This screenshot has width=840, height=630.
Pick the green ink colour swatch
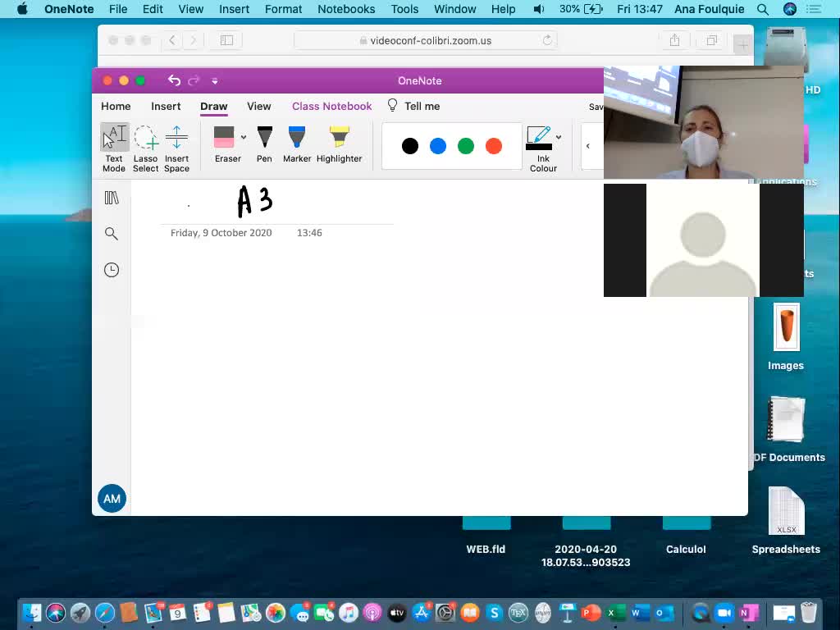(466, 146)
